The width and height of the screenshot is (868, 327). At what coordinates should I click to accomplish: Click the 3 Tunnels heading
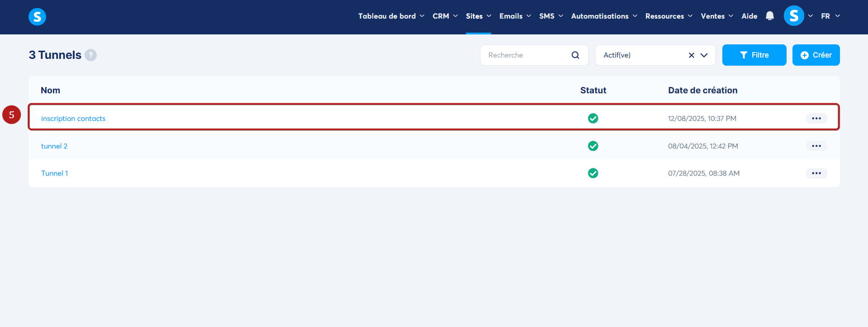[x=55, y=55]
